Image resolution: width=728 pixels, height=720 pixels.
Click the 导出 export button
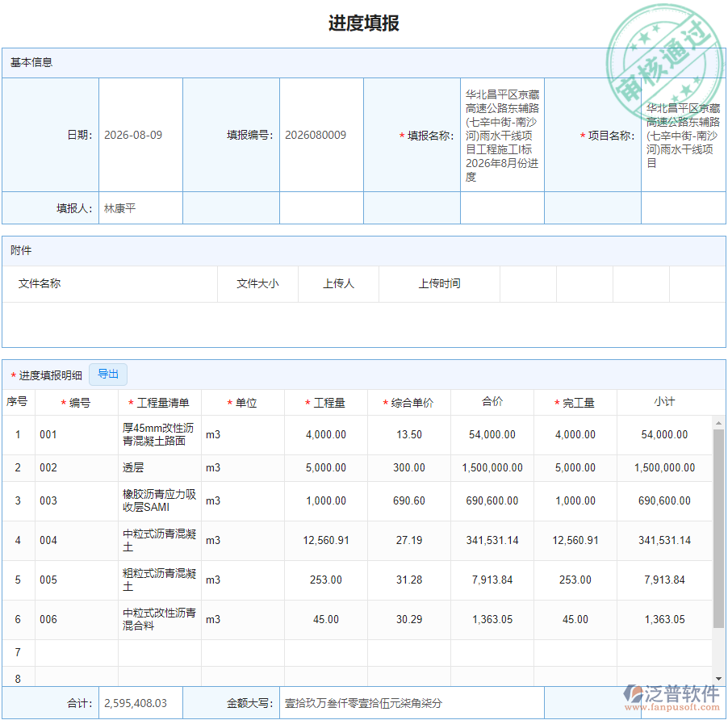point(108,374)
